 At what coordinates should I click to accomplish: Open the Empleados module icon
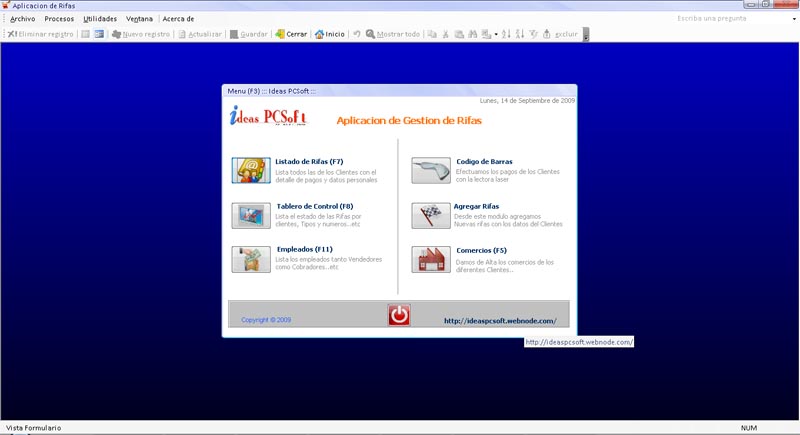251,259
